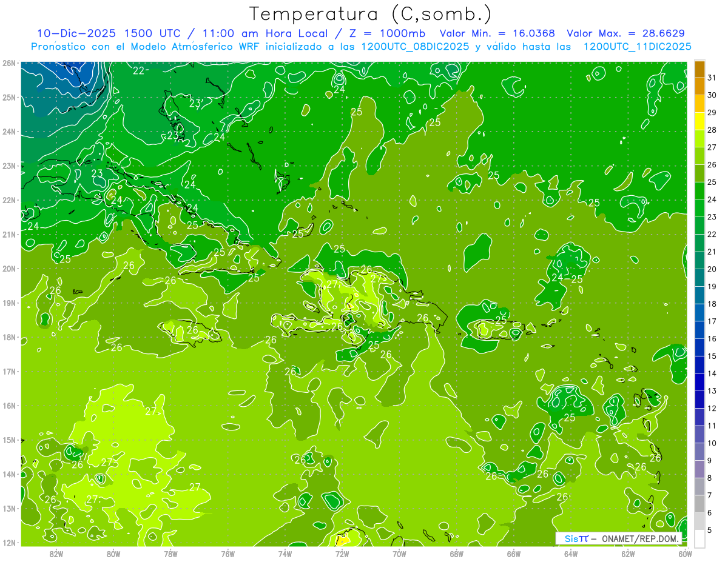Screen dimensions: 728x562
Task: Click the '78W' longitude axis label
Action: (x=170, y=554)
